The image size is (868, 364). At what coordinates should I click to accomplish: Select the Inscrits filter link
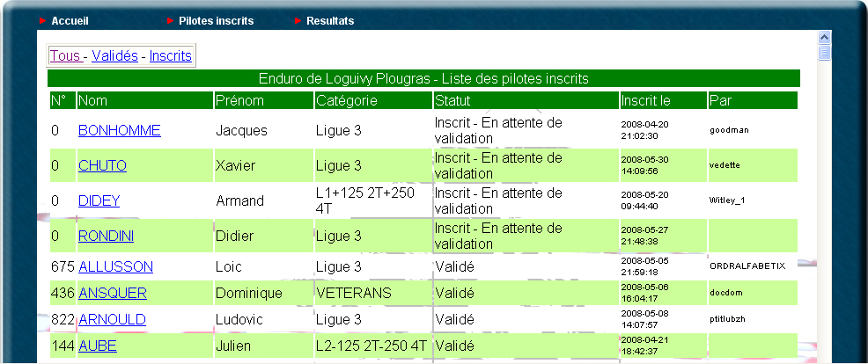pos(171,56)
